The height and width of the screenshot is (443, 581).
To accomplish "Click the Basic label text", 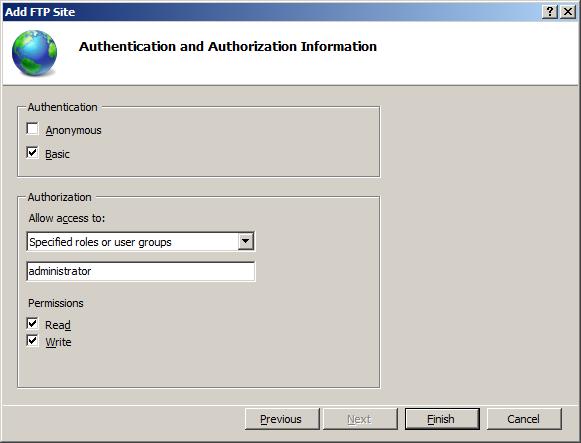I will click(57, 154).
